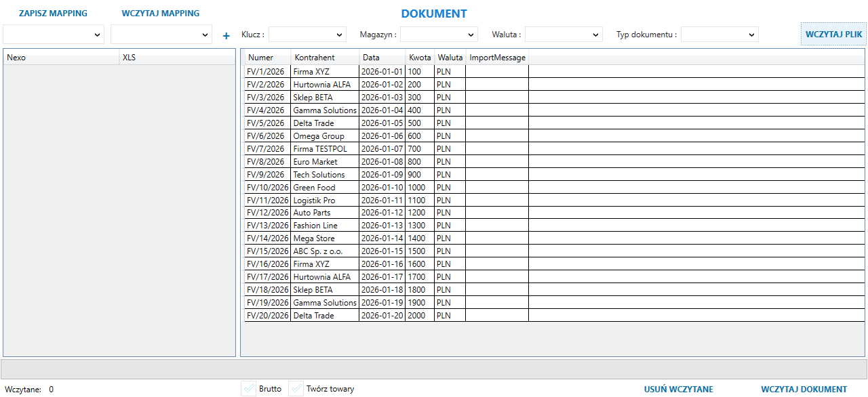Open the Klucz dropdown

tap(307, 35)
